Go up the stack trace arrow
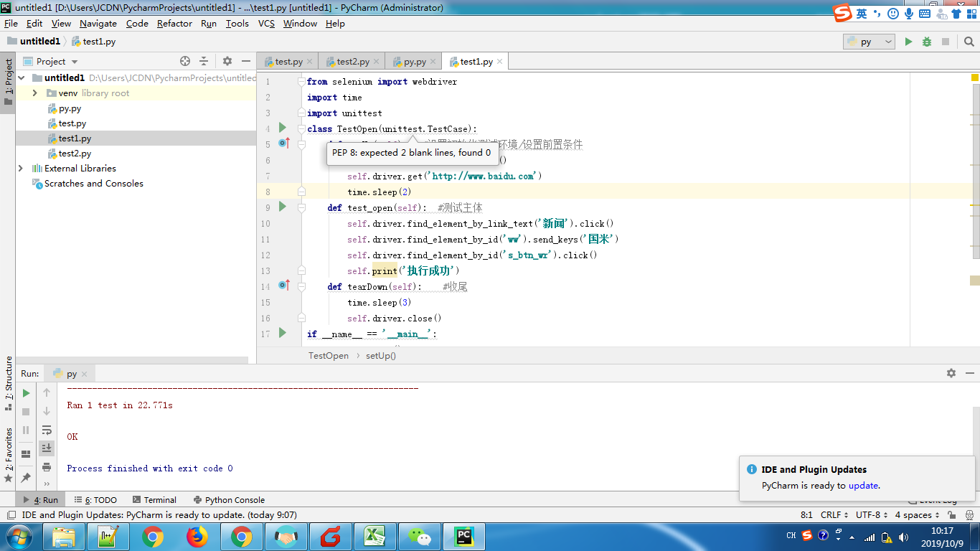This screenshot has width=980, height=551. click(x=47, y=392)
